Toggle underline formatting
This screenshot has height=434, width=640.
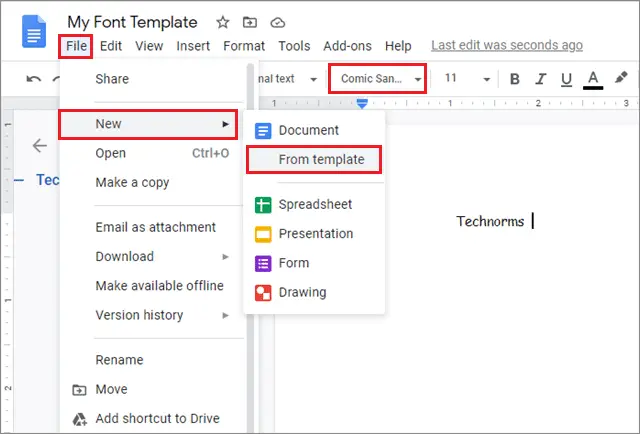[566, 79]
